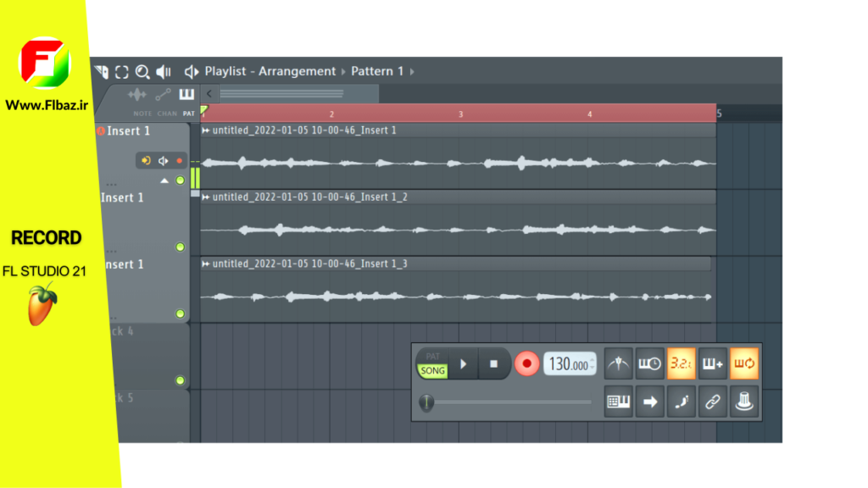Click the speaker playback tool icon
The height and width of the screenshot is (488, 868).
[x=164, y=71]
